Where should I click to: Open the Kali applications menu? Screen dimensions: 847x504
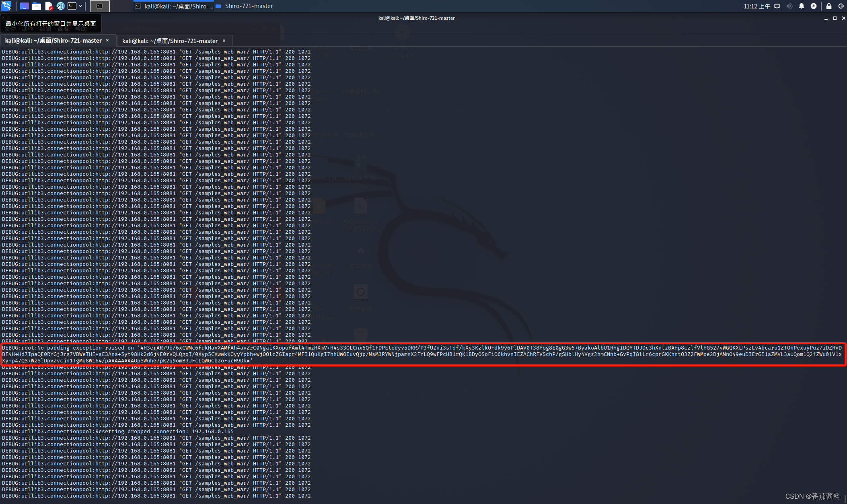click(x=6, y=6)
